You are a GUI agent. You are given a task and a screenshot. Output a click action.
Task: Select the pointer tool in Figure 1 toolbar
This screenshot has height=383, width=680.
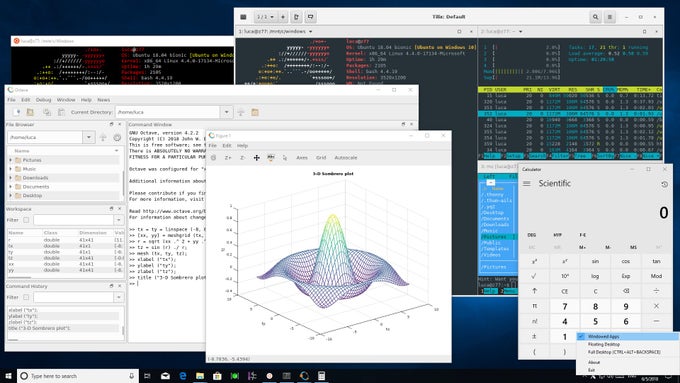click(x=285, y=157)
